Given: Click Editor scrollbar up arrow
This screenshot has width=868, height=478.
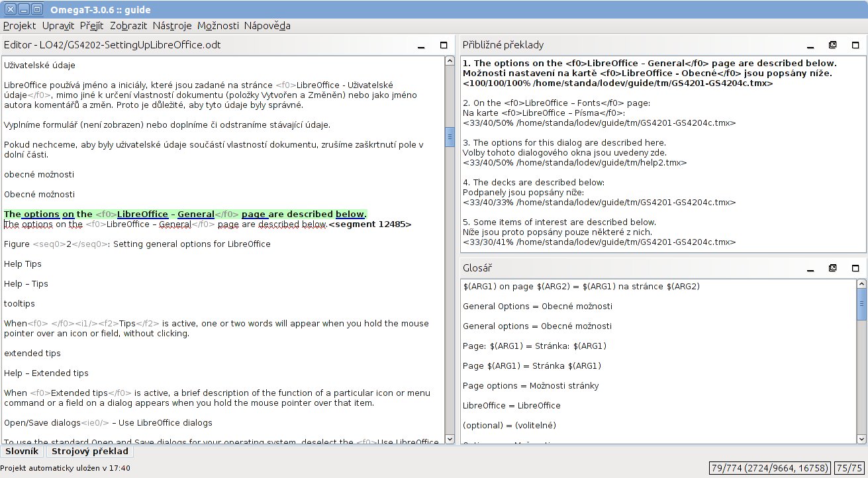Looking at the screenshot, I should click(x=450, y=61).
